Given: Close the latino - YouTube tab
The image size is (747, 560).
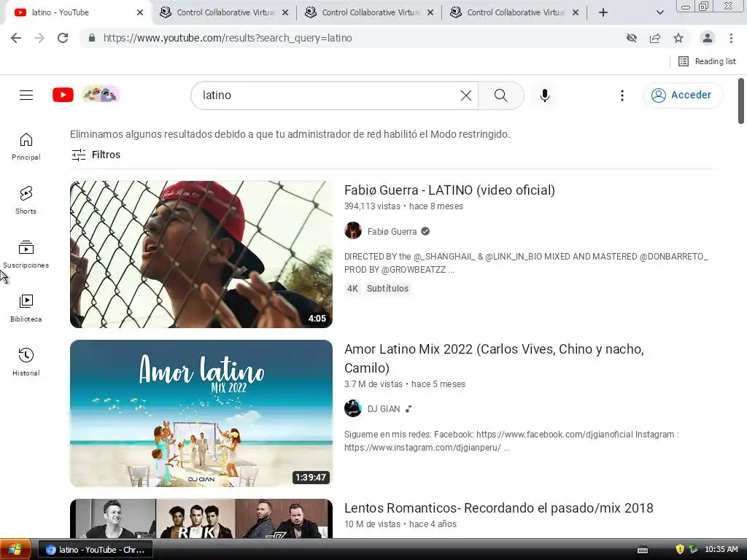Looking at the screenshot, I should coord(140,13).
